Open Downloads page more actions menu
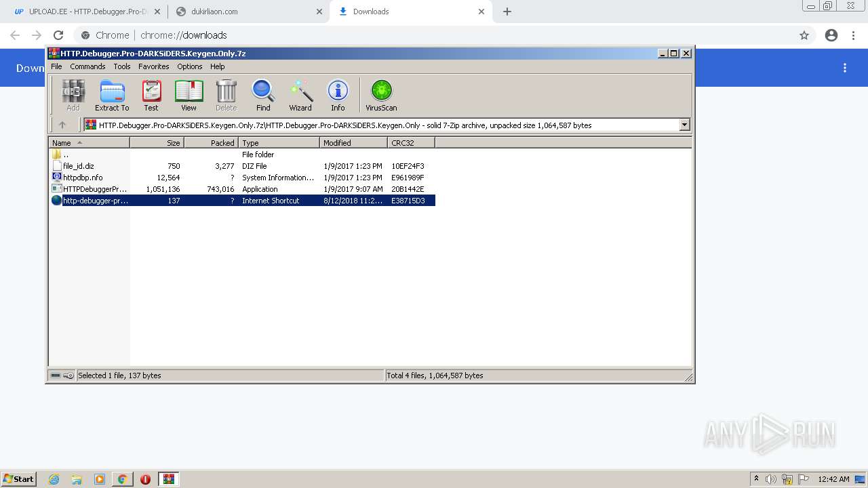Screen dimensions: 868x488 point(845,68)
